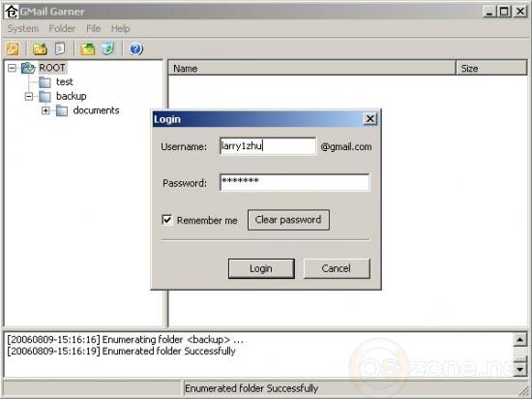The width and height of the screenshot is (532, 399).
Task: Open the Help menu
Action: pyautogui.click(x=121, y=28)
